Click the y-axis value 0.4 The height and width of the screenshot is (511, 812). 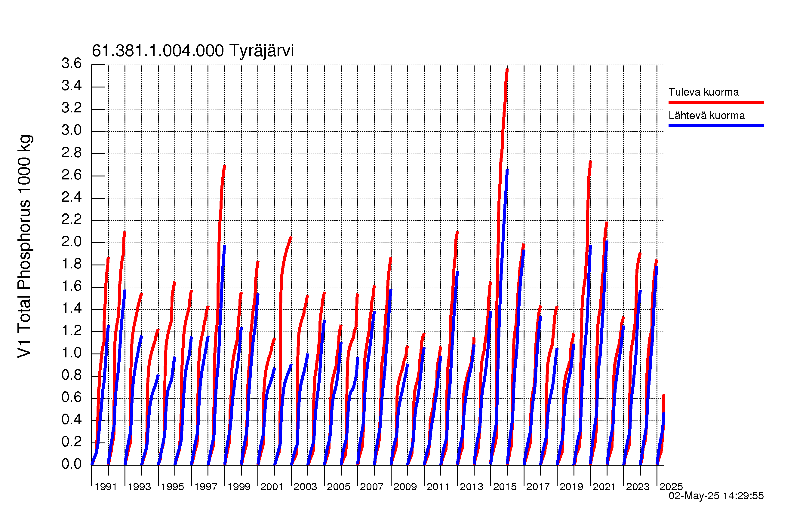tap(72, 420)
